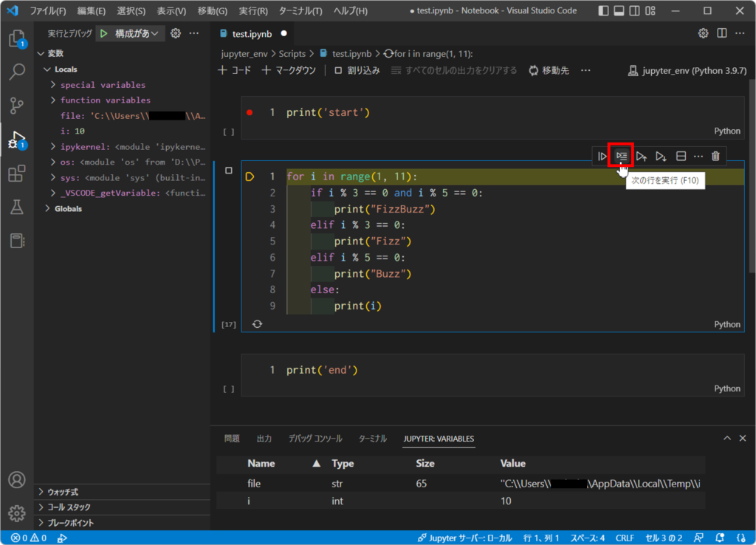756x545 pixels.
Task: Expand the Globals section
Action: [x=47, y=208]
